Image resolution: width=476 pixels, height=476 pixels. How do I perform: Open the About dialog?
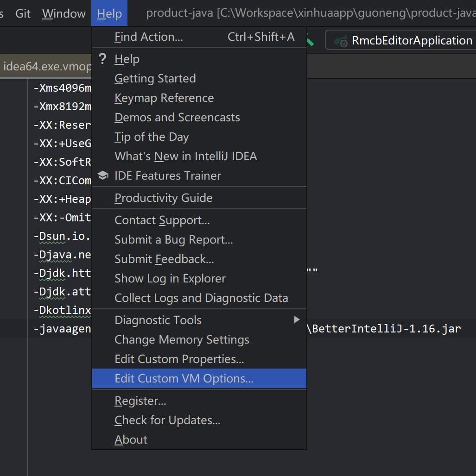[x=199, y=439]
